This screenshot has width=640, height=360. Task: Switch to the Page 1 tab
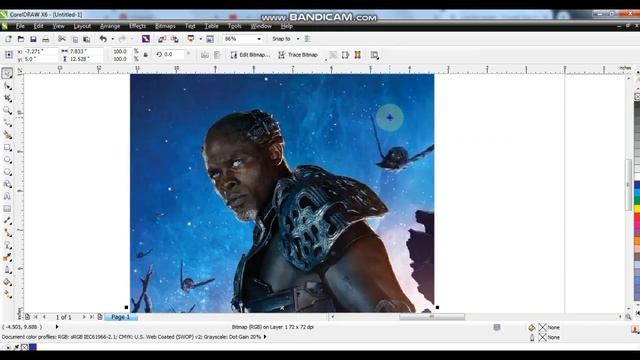(x=120, y=317)
